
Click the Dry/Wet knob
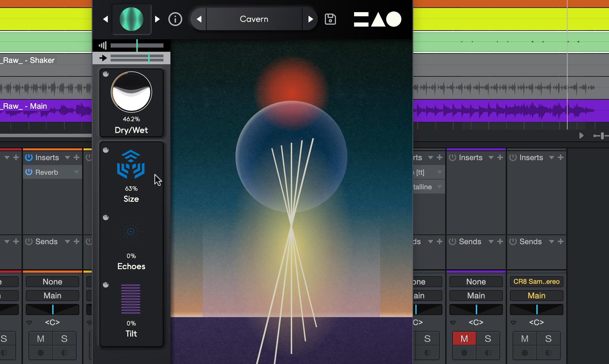click(131, 92)
